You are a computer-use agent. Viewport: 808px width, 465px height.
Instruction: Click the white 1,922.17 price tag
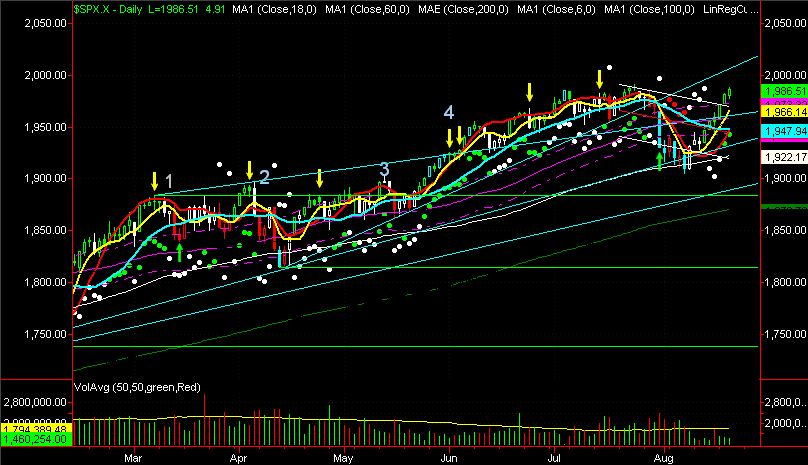784,157
